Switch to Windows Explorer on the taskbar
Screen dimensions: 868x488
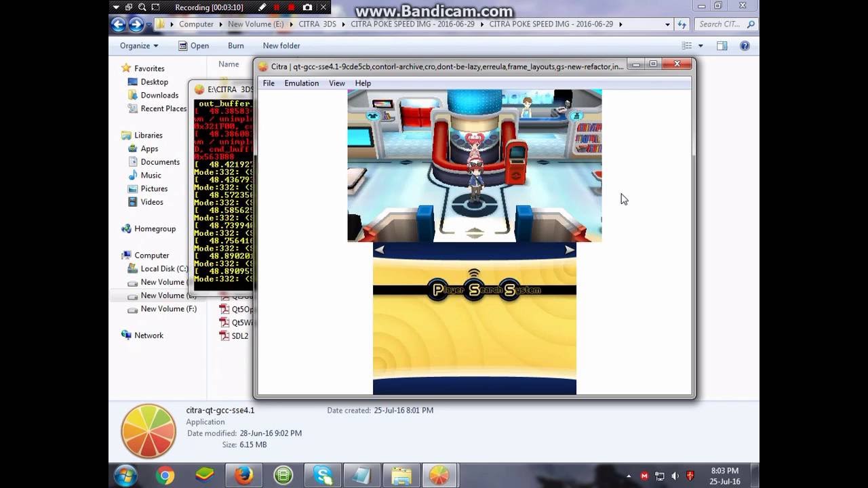pyautogui.click(x=401, y=476)
